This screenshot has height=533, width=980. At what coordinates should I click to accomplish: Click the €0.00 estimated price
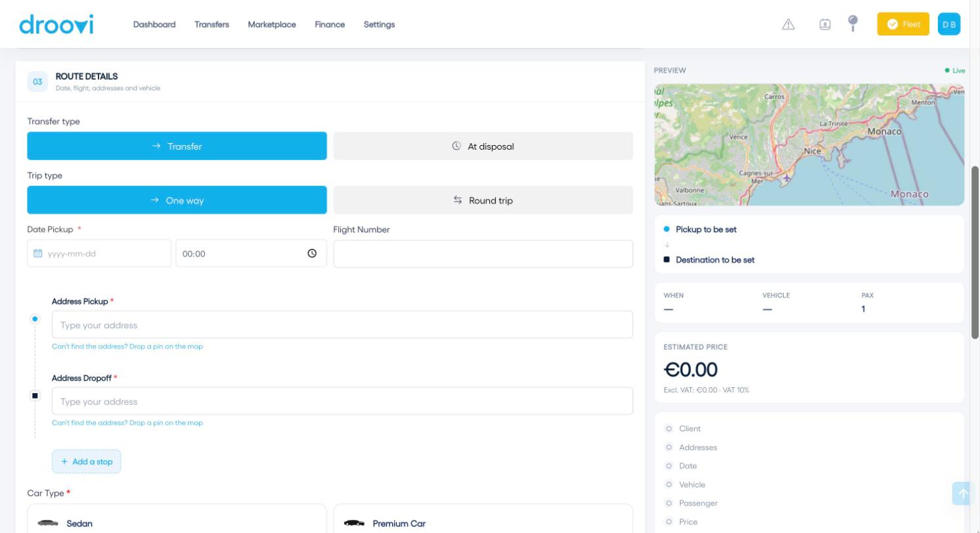coord(691,370)
